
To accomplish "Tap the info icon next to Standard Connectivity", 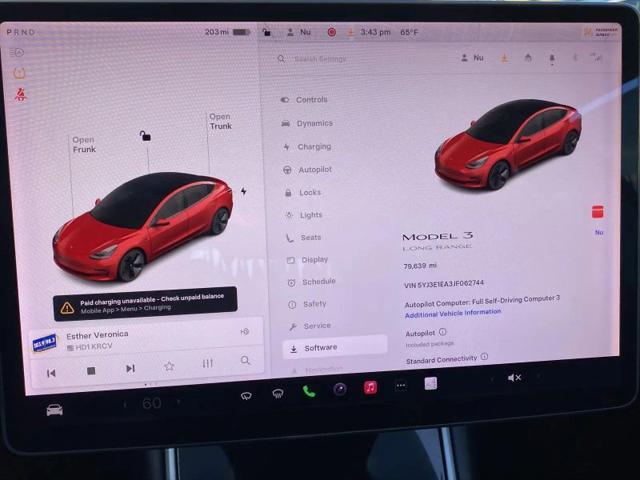I will pyautogui.click(x=484, y=357).
